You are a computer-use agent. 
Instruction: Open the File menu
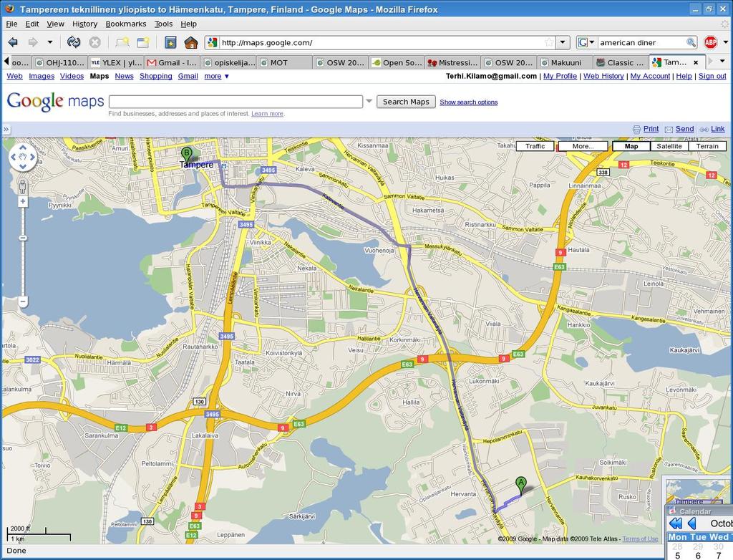coord(11,24)
